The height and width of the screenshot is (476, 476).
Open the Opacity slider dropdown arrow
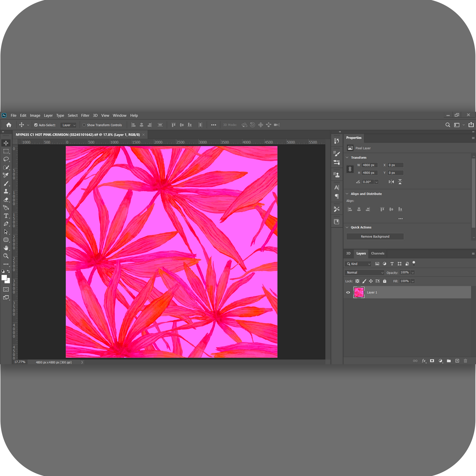click(x=412, y=272)
